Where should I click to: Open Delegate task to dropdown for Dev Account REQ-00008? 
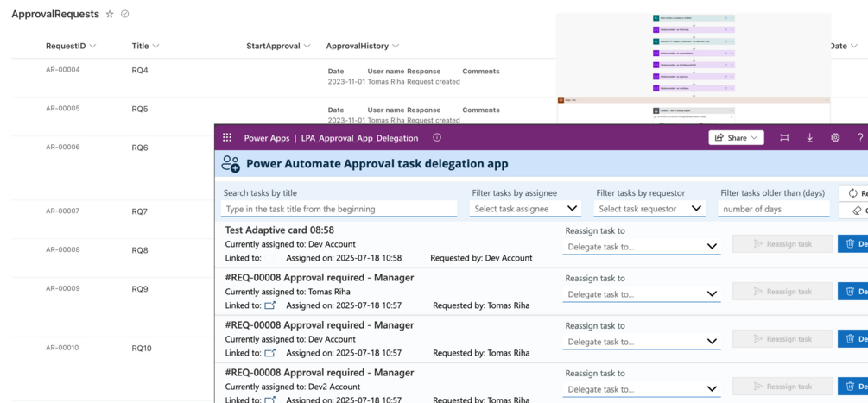tap(642, 342)
